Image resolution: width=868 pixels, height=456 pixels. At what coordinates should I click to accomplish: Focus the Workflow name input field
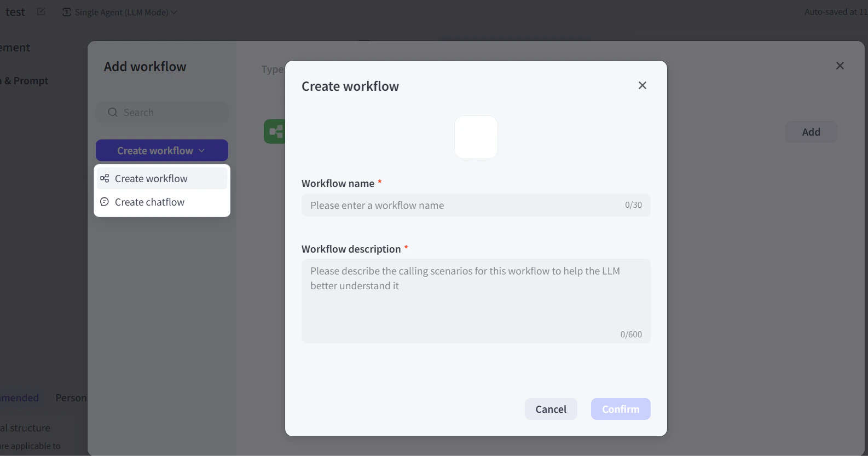click(476, 205)
